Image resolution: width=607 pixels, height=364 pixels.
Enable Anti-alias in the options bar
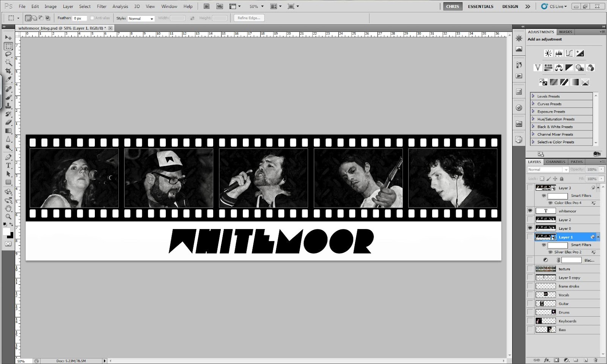[x=91, y=17]
